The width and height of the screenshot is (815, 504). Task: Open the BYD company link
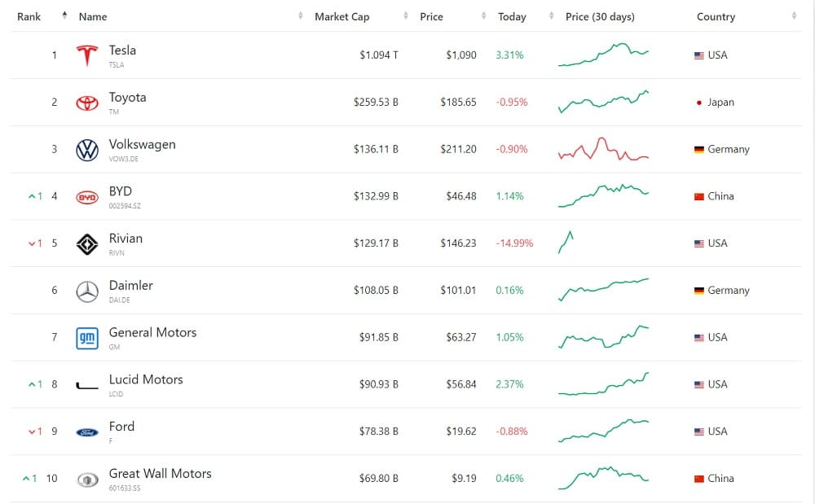(120, 191)
